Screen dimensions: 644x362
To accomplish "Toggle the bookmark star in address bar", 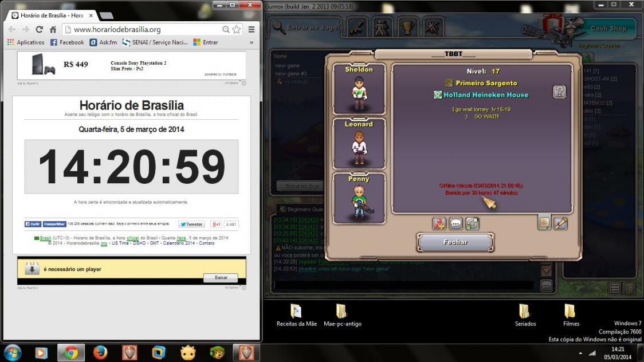I will pyautogui.click(x=236, y=29).
